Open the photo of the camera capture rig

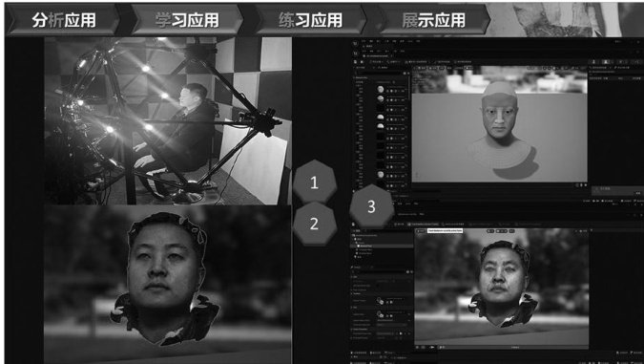pyautogui.click(x=168, y=120)
